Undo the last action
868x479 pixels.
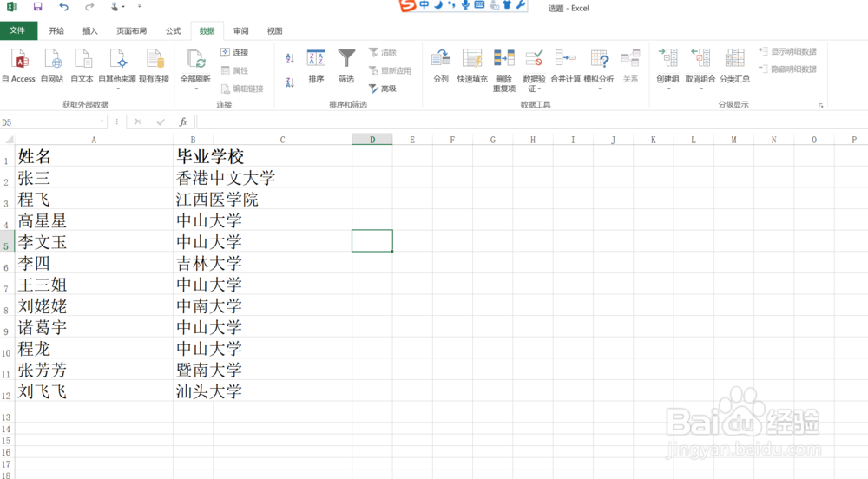[63, 7]
